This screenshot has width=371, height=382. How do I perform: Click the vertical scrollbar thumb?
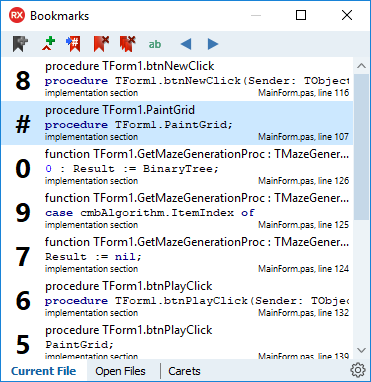[x=361, y=147]
